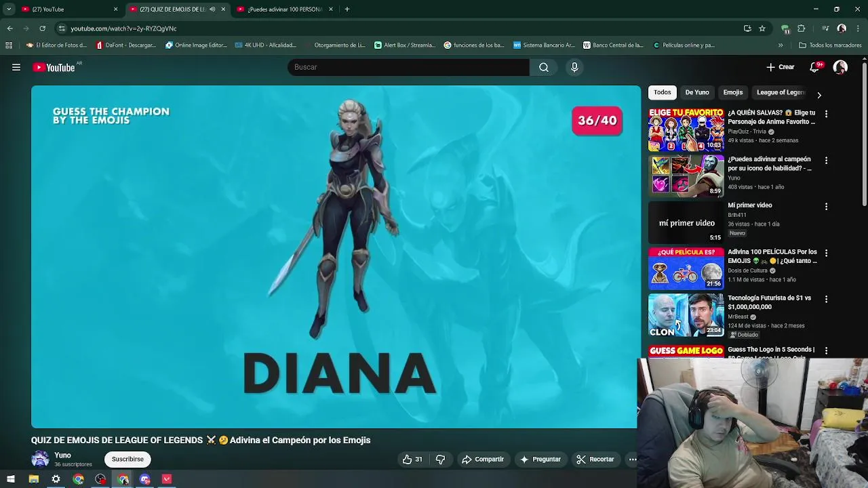Open DaFont bookmark
Viewport: 868px width, 488px height.
(x=126, y=45)
